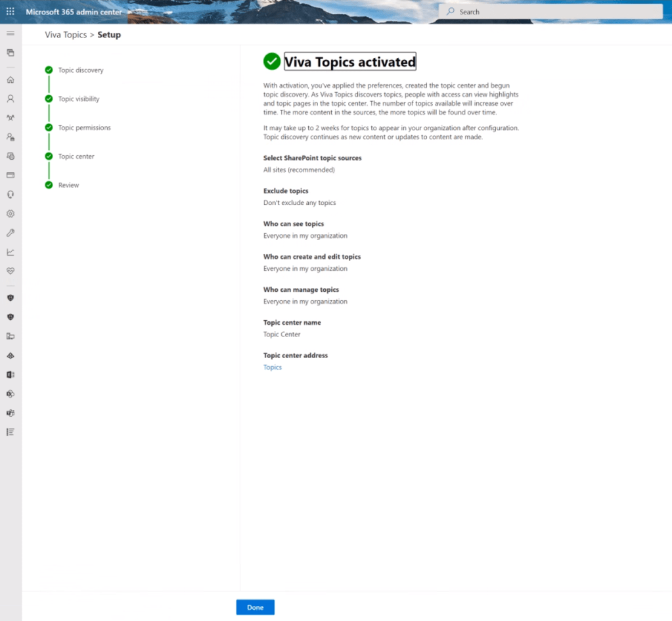Image resolution: width=672 pixels, height=621 pixels.
Task: Click the Done button
Action: [x=255, y=607]
